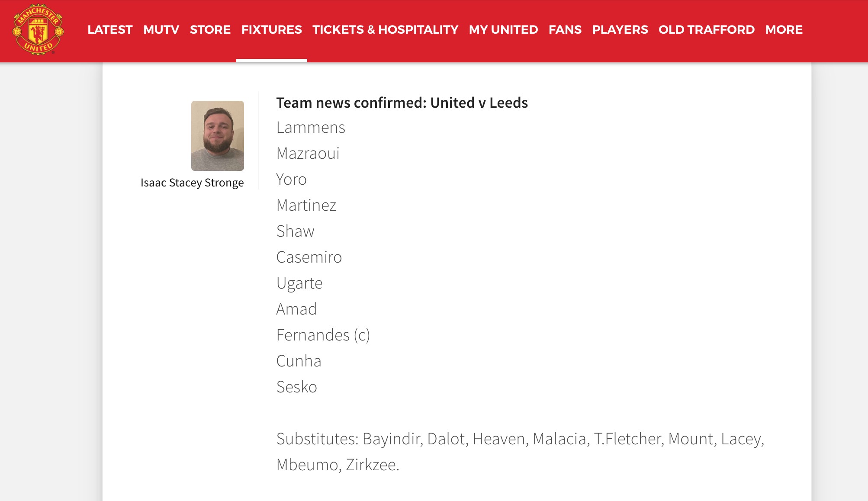Screen dimensions: 868x501
Task: Click the author's profile photo
Action: [218, 135]
